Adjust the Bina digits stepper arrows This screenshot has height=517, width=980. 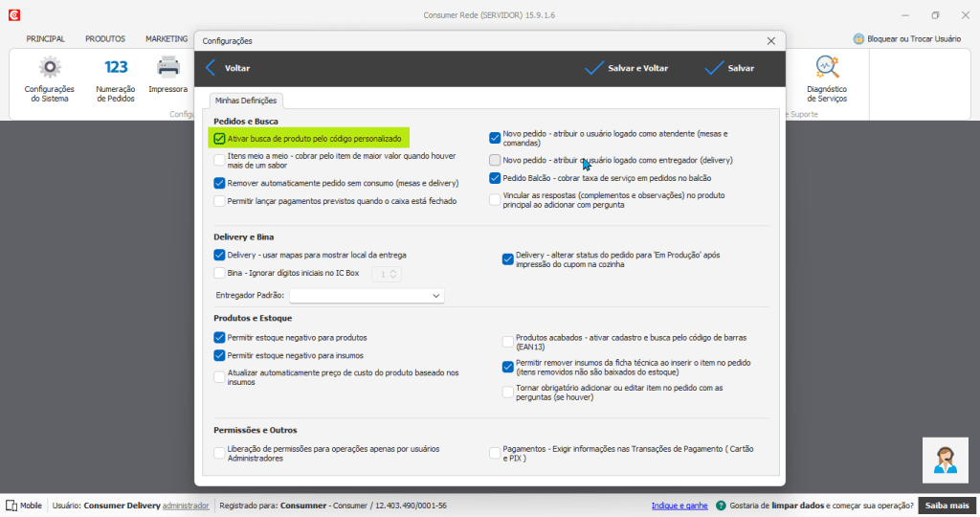pyautogui.click(x=393, y=274)
